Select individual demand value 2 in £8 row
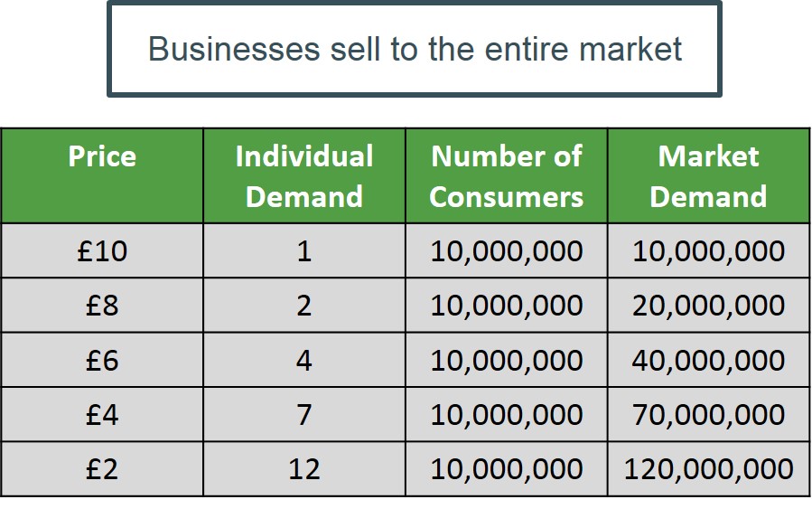The width and height of the screenshot is (812, 509). [304, 306]
